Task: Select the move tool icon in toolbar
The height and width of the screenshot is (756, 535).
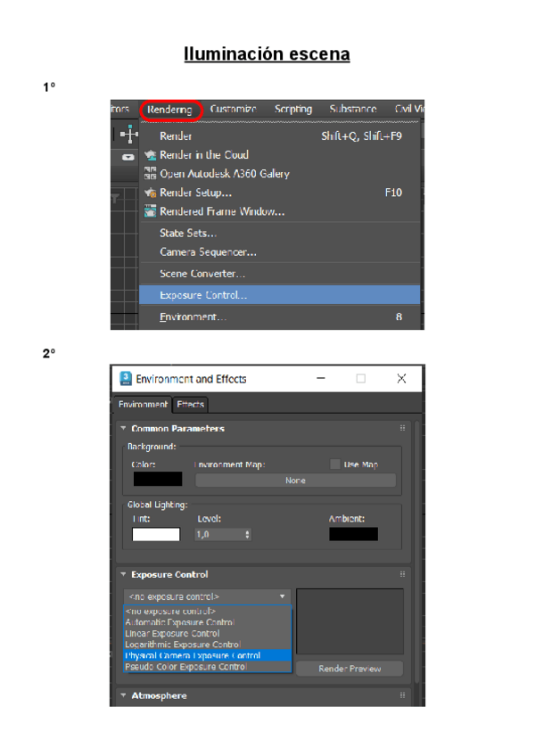Action: tap(128, 134)
